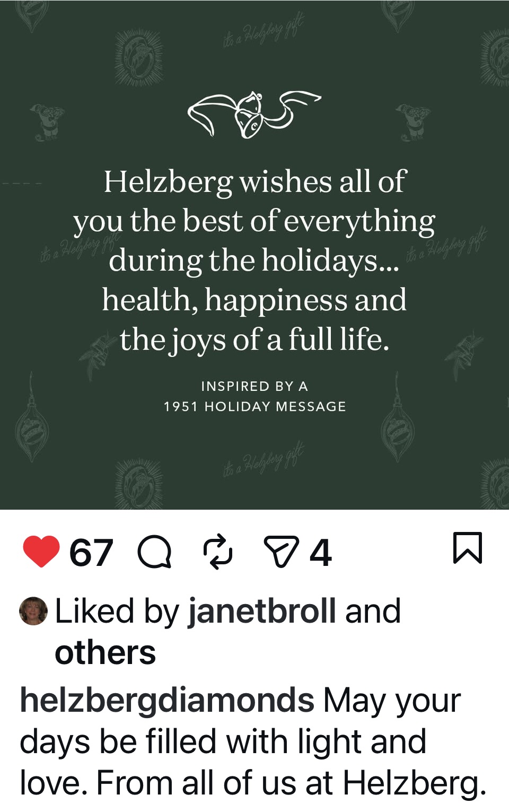Unlike the post via red heart
This screenshot has height=812, width=509.
[41, 552]
